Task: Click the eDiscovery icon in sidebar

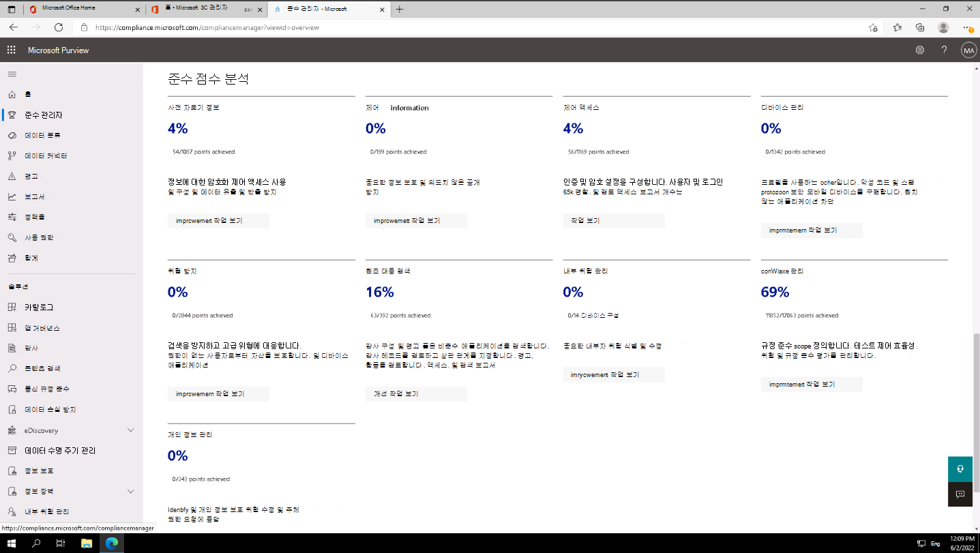Action: (x=12, y=430)
